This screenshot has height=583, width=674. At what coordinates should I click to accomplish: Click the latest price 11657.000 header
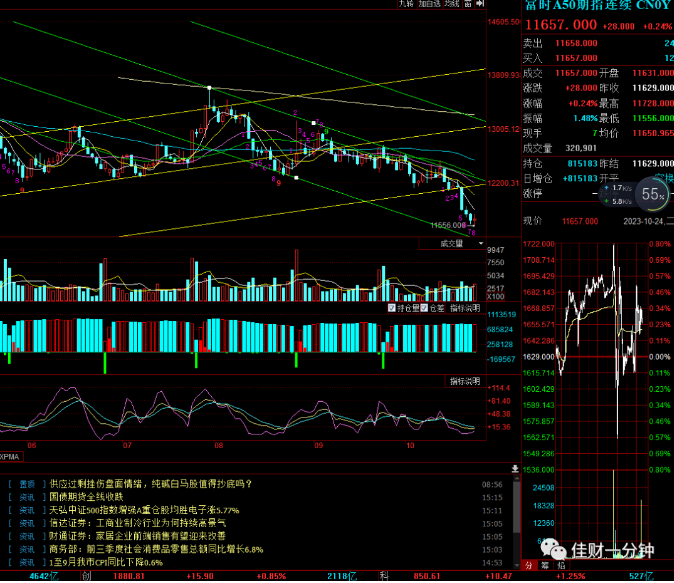pos(561,25)
